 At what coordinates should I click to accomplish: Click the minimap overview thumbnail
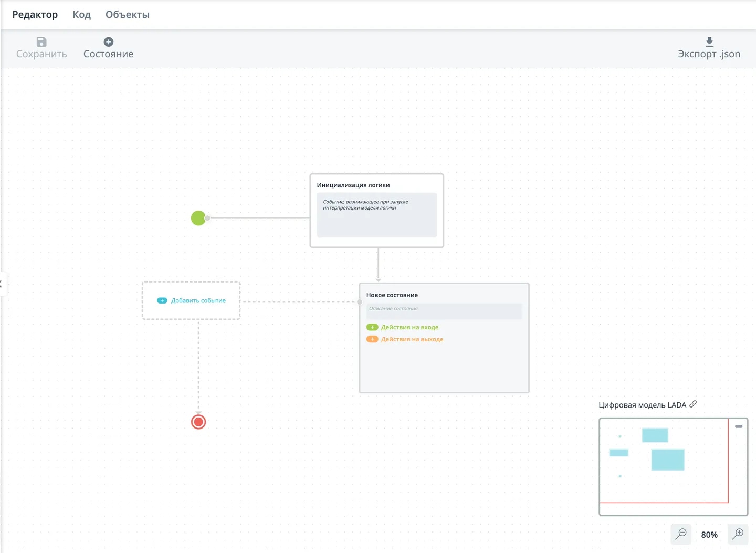674,467
